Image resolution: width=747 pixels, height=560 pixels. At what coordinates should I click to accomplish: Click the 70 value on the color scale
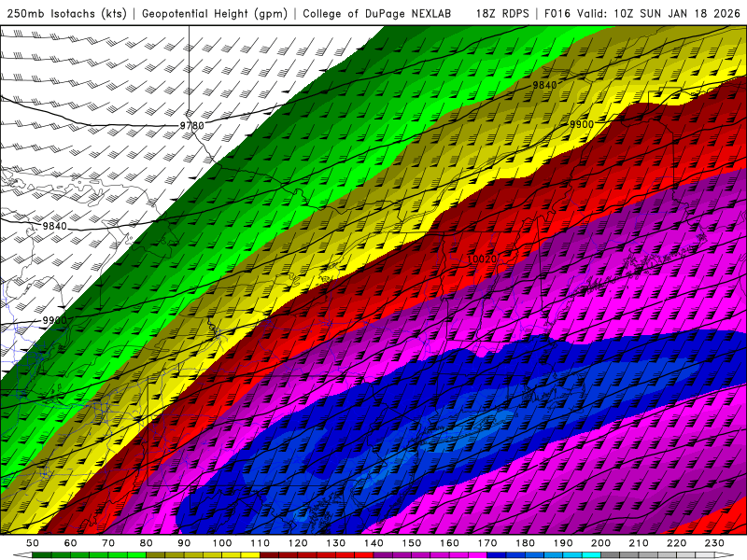(108, 543)
